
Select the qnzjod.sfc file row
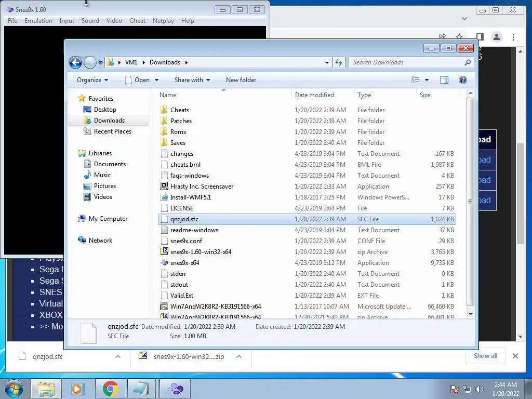tap(307, 219)
